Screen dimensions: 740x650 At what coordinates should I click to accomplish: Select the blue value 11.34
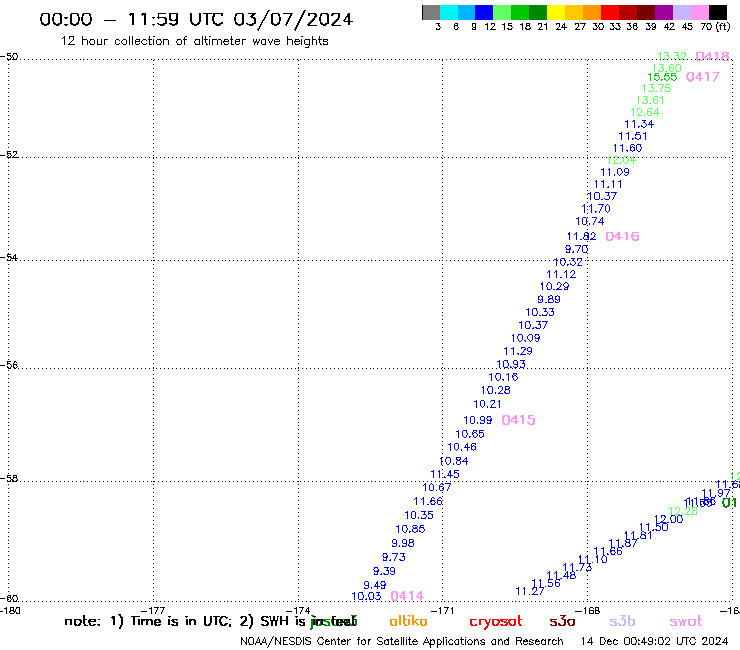[639, 124]
